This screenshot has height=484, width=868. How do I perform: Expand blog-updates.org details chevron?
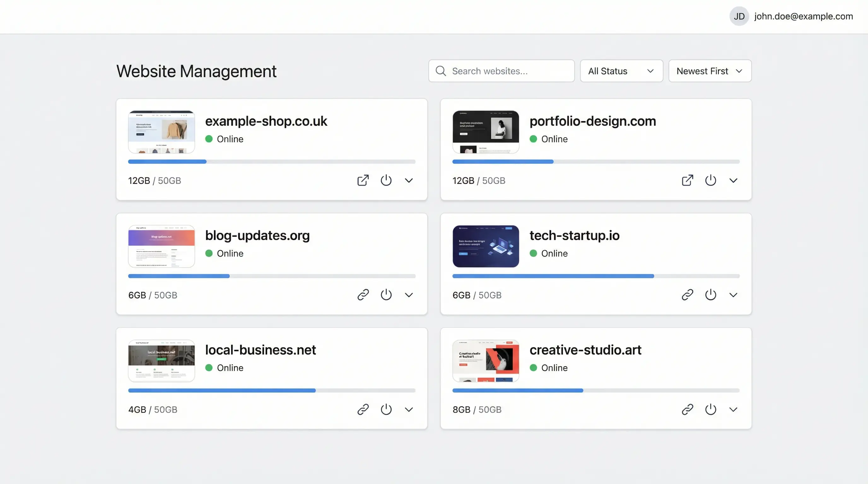[409, 295]
